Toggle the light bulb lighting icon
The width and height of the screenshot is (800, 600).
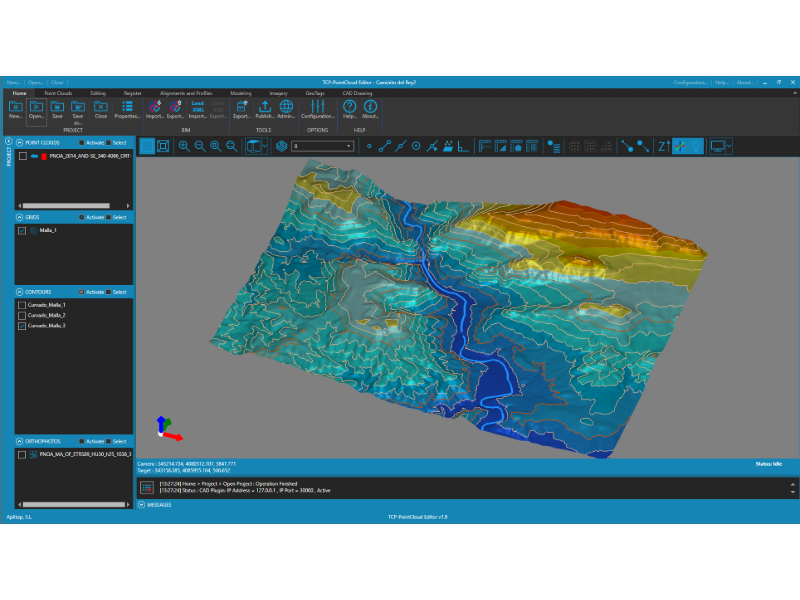coord(696,146)
